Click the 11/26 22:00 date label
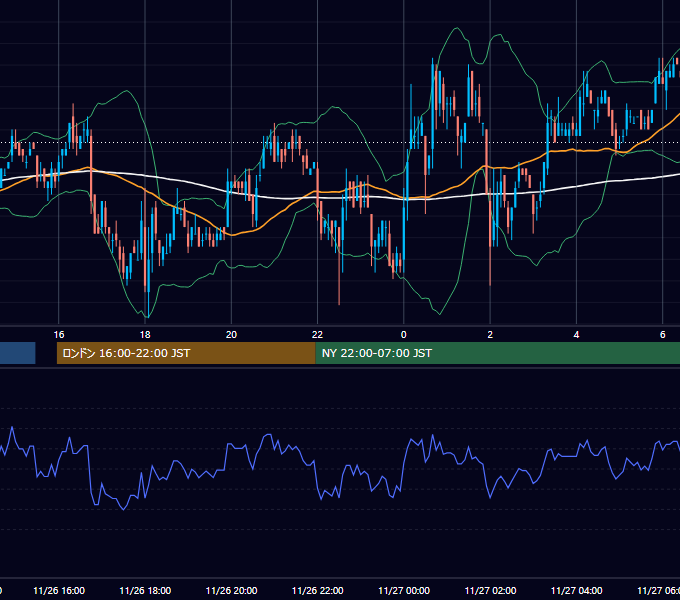 click(x=317, y=591)
